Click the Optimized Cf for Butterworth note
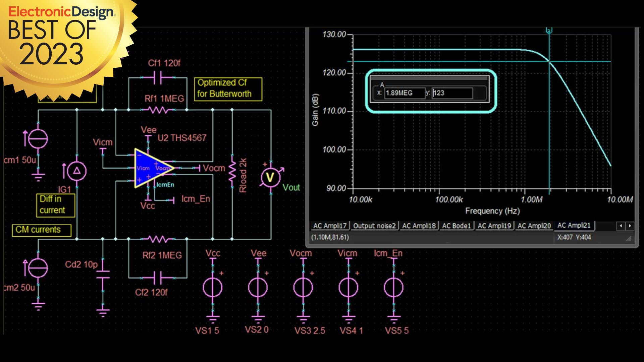Screen dimensions: 644x362 [x=228, y=88]
